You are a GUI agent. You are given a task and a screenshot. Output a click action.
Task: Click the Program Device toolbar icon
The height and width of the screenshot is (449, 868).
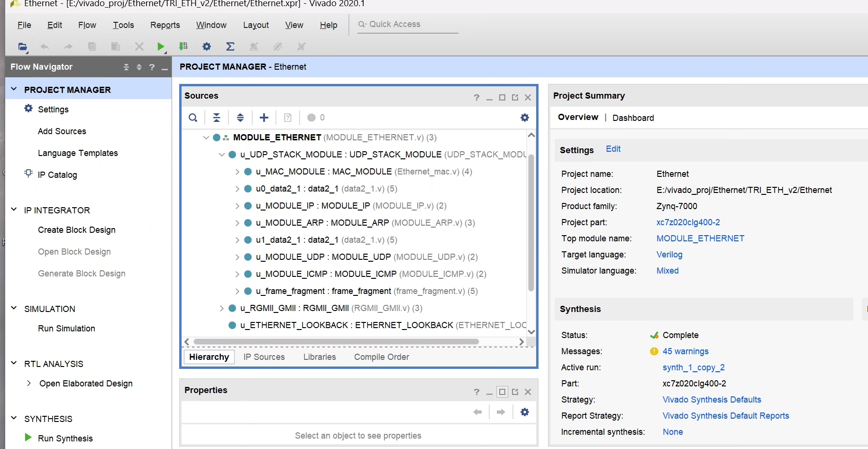(x=183, y=46)
